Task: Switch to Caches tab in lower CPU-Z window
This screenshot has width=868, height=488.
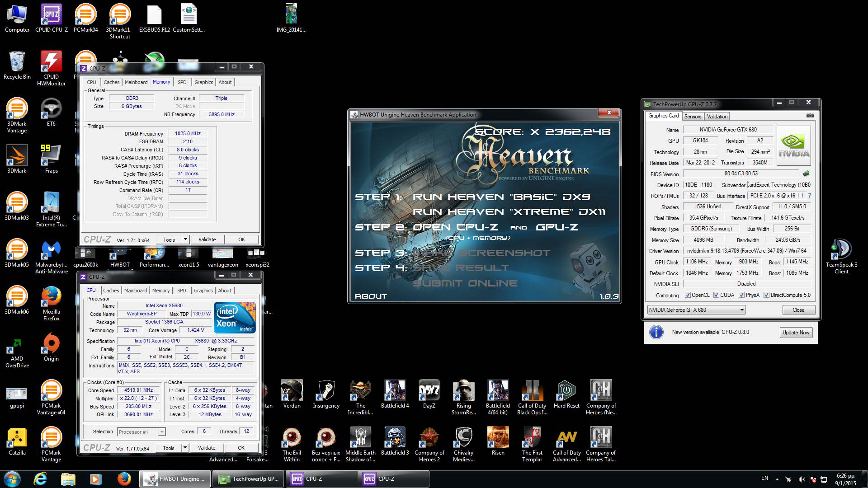Action: (x=111, y=291)
